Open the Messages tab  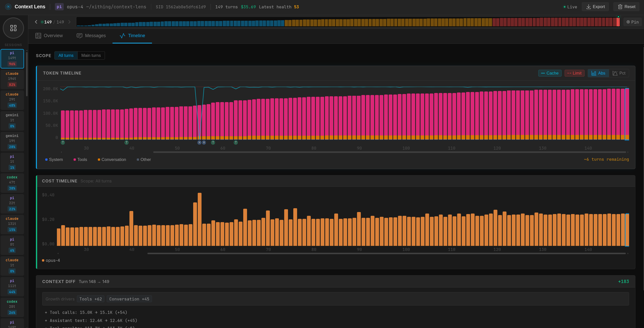pyautogui.click(x=91, y=36)
